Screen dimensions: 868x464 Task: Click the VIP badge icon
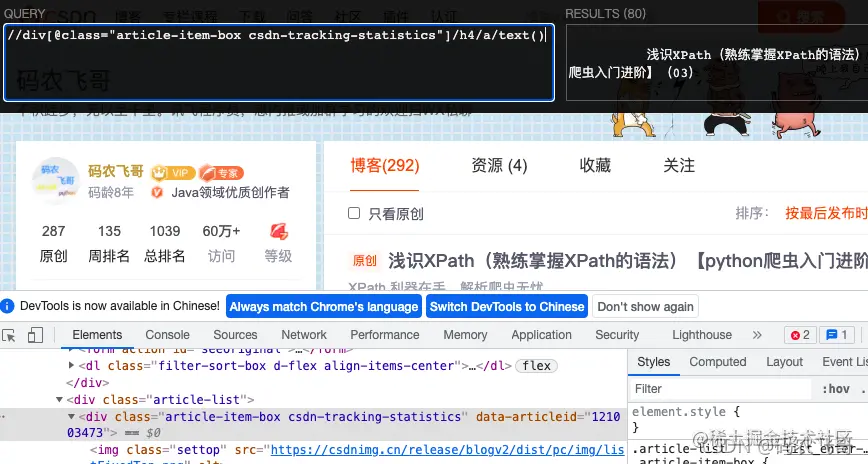pos(173,173)
